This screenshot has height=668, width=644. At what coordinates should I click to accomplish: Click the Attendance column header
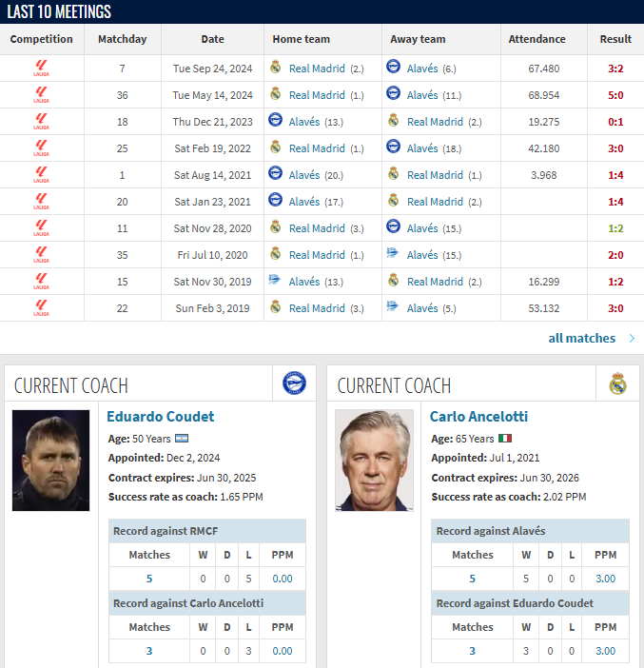[537, 39]
